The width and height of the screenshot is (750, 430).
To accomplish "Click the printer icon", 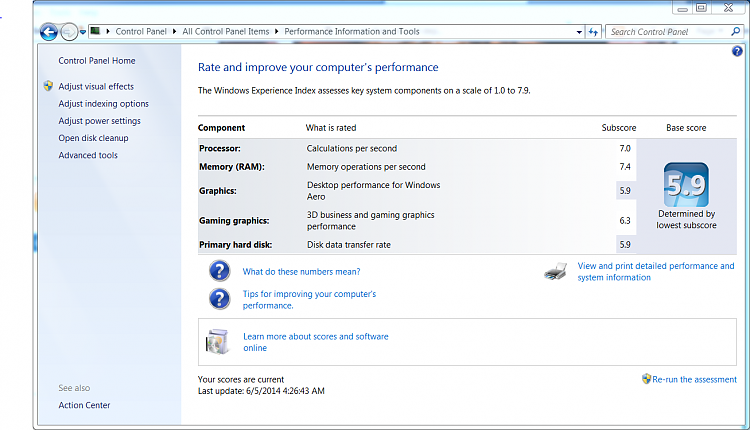I will pos(555,271).
